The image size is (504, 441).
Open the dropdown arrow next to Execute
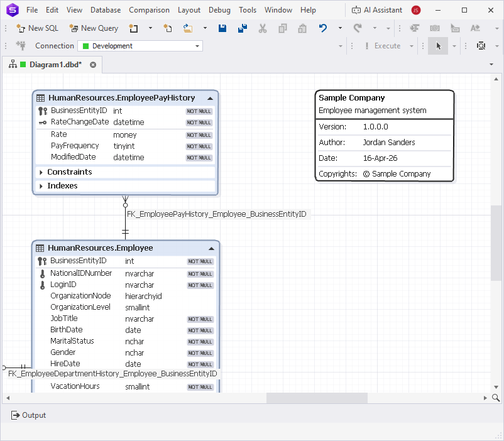click(x=412, y=46)
